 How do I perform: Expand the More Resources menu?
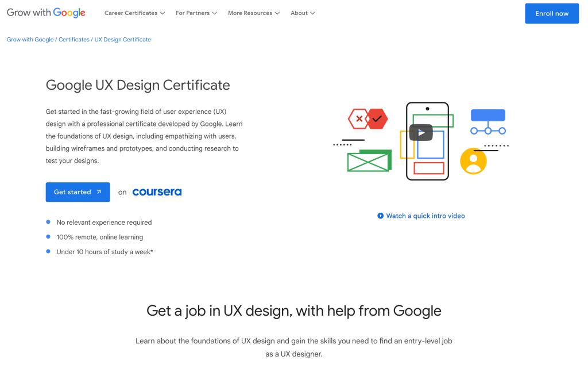pos(253,13)
